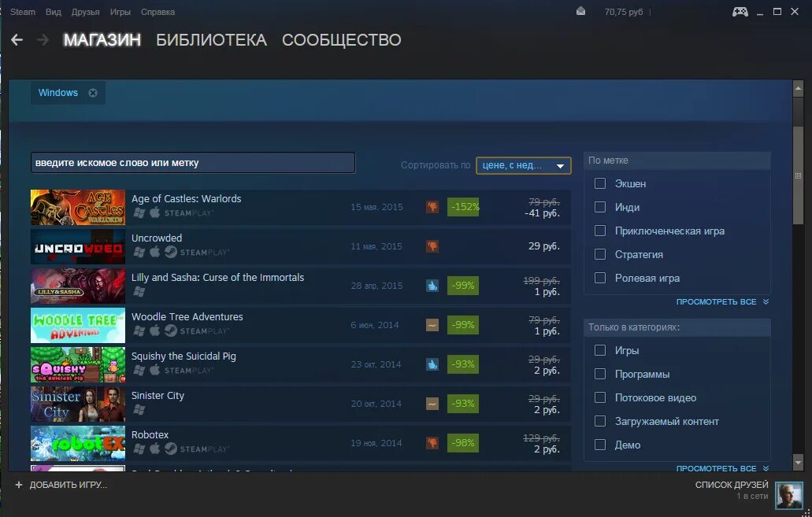
Task: Check the Игры category filter
Action: tap(600, 350)
